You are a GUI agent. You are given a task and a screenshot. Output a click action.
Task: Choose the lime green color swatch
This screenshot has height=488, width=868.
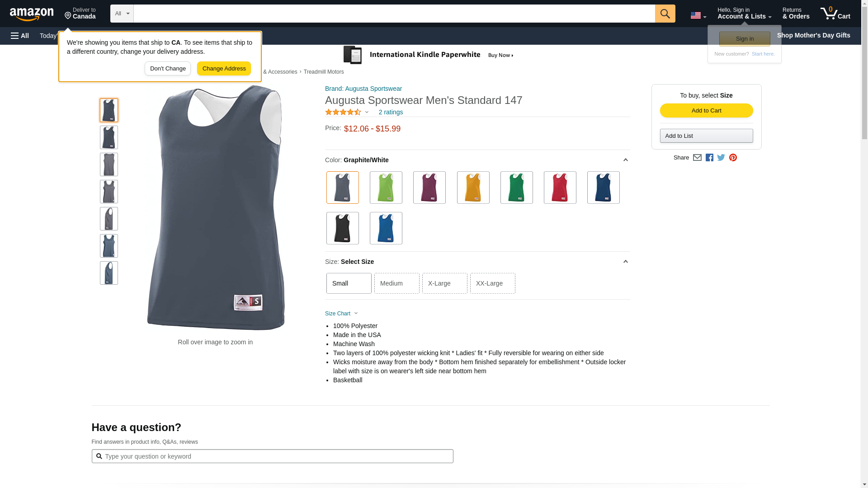386,188
